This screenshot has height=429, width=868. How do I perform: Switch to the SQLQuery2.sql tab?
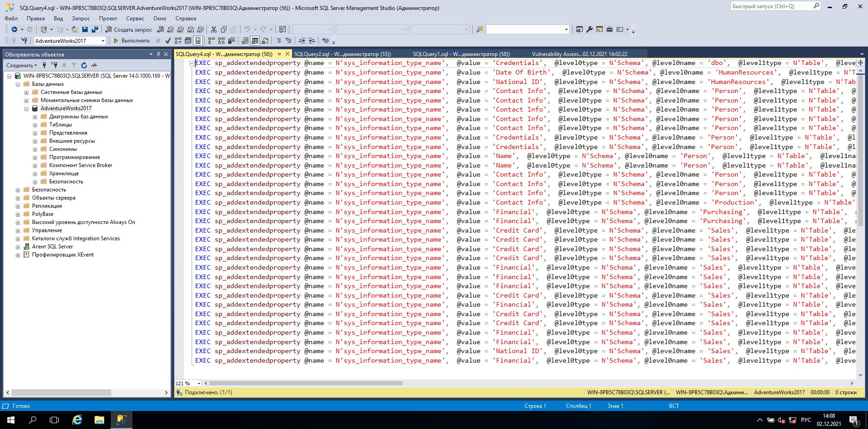(342, 54)
